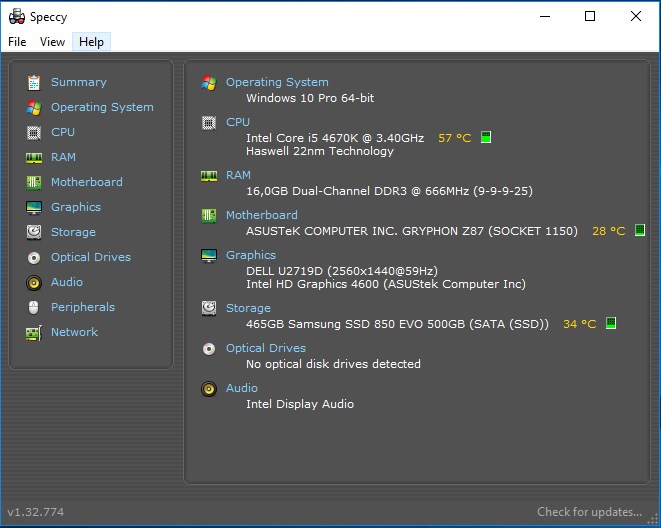The height and width of the screenshot is (528, 661).
Task: Click the Network card icon in sidebar
Action: point(34,333)
